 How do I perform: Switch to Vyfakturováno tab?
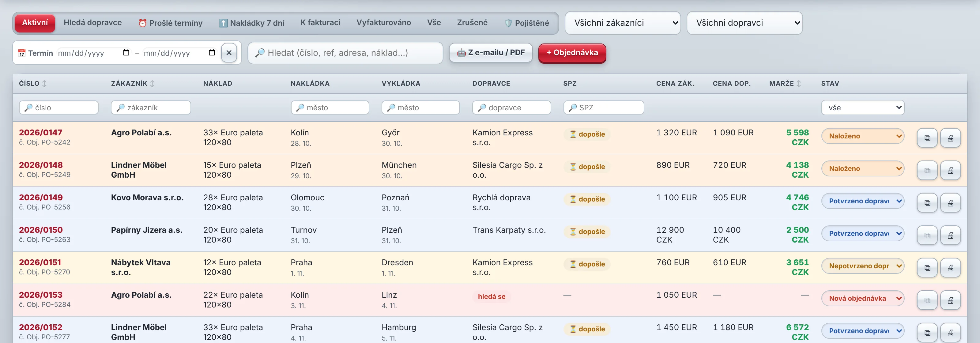click(x=383, y=23)
